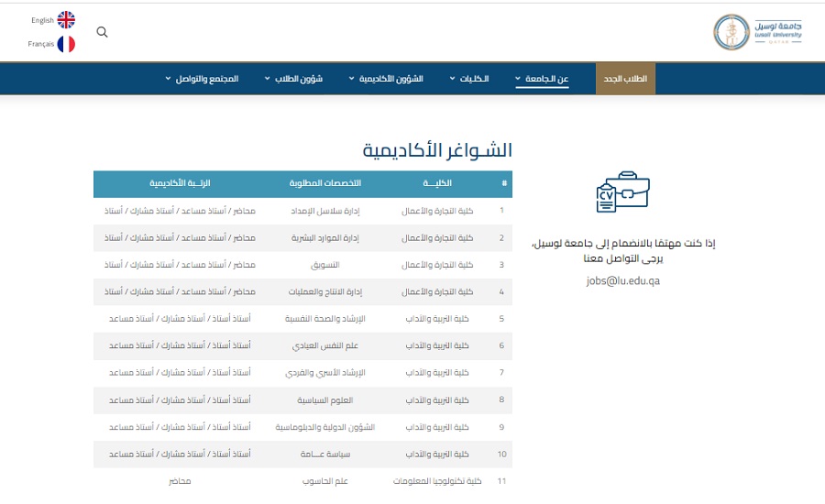Click the الرتبة الأكاديمية column header
The image size is (825, 504).
coord(180,184)
